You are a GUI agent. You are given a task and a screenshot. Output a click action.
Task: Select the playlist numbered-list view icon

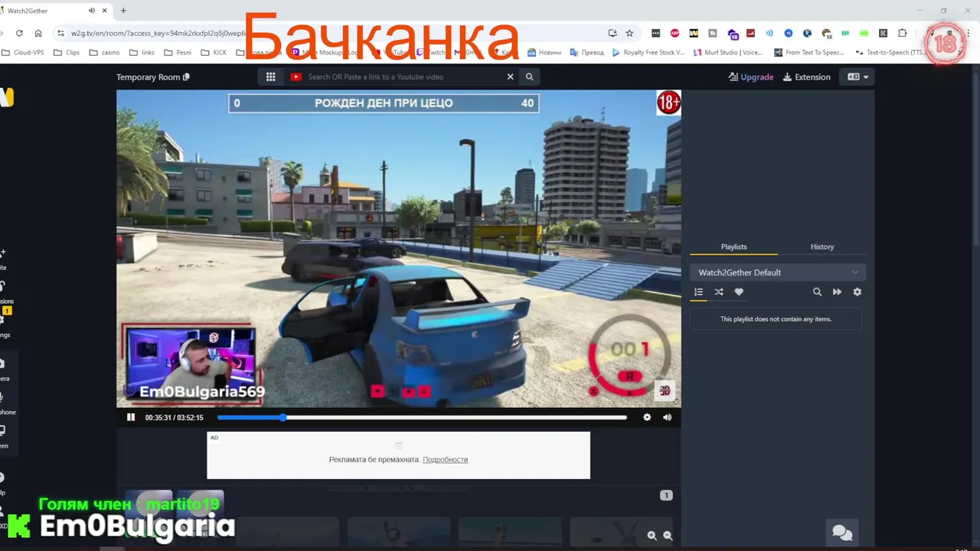(x=698, y=292)
